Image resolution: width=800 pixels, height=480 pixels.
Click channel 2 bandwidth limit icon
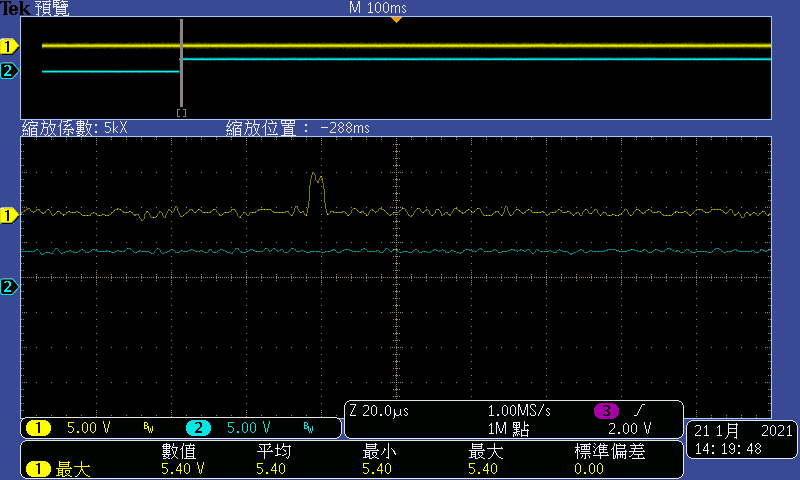pyautogui.click(x=308, y=427)
